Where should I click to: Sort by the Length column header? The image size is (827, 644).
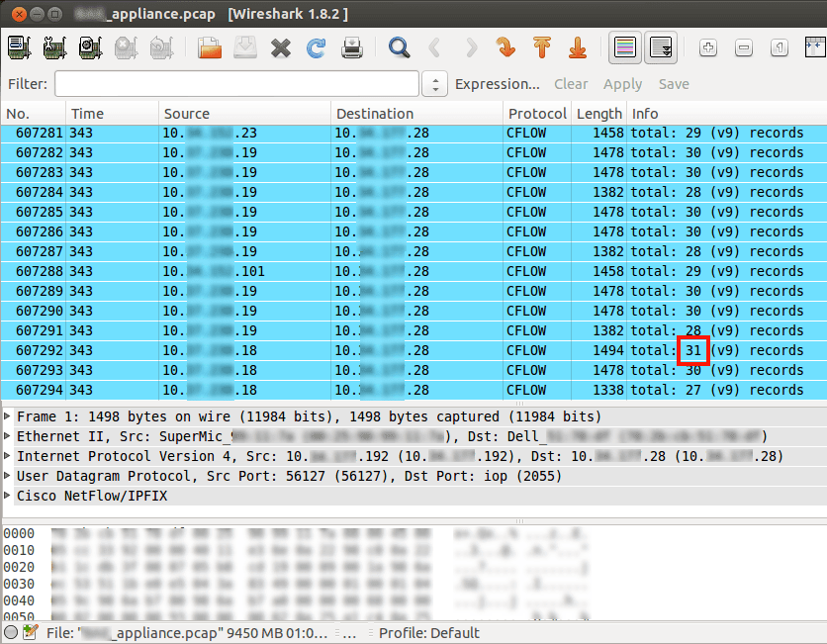(x=599, y=114)
